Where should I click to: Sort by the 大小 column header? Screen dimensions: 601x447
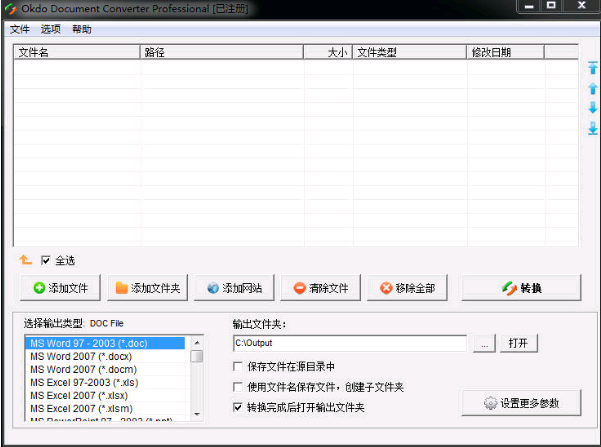[328, 52]
